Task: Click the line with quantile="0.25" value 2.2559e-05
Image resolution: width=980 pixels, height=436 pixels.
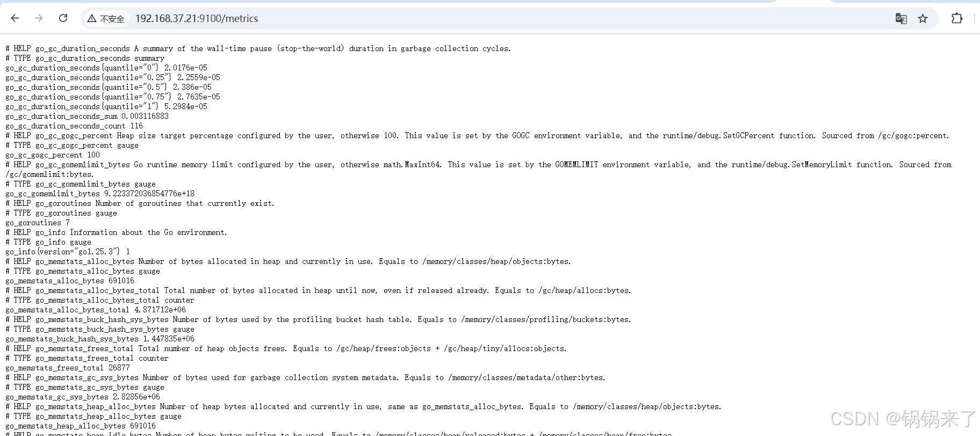Action: pos(113,77)
